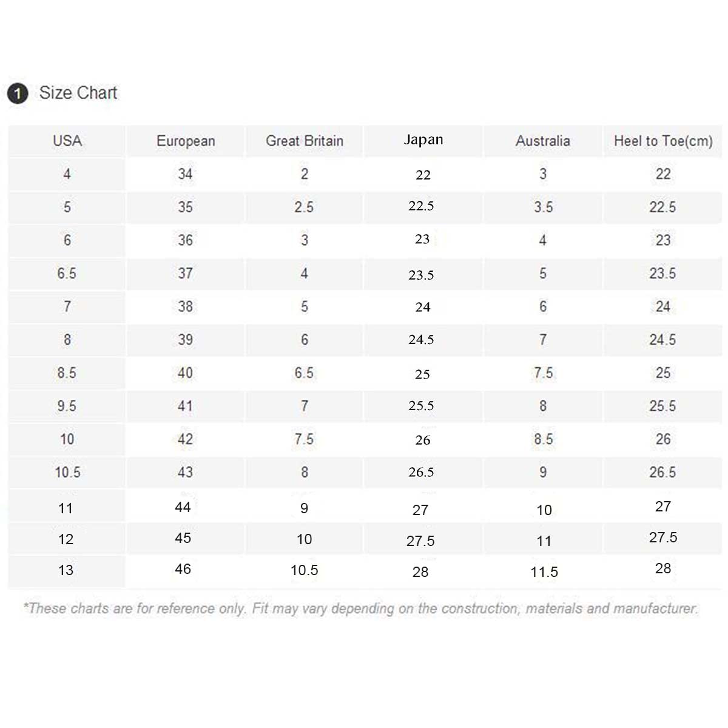This screenshot has width=728, height=728.
Task: Click the reference-only disclaimer footnote
Action: pyautogui.click(x=360, y=608)
